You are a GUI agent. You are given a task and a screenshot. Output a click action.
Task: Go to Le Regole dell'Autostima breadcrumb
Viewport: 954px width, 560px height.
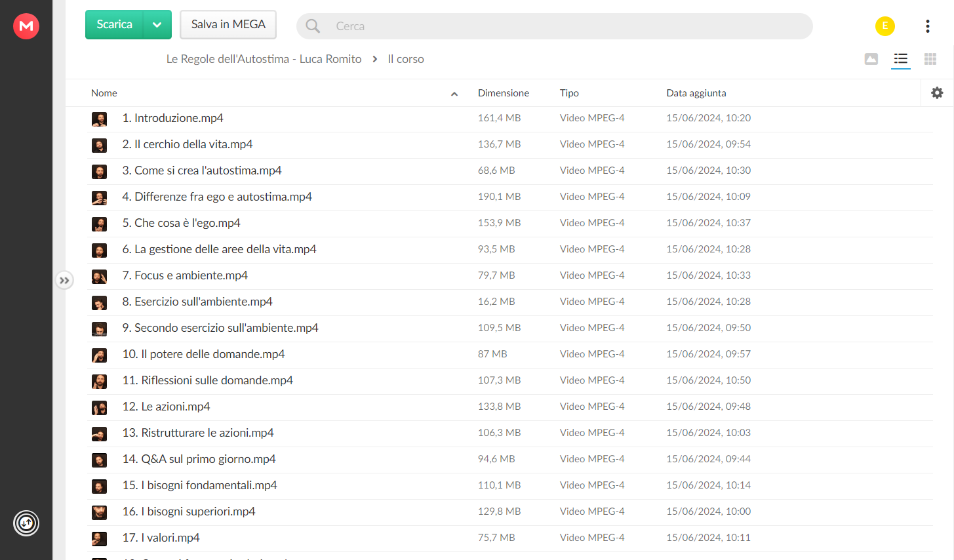point(264,59)
